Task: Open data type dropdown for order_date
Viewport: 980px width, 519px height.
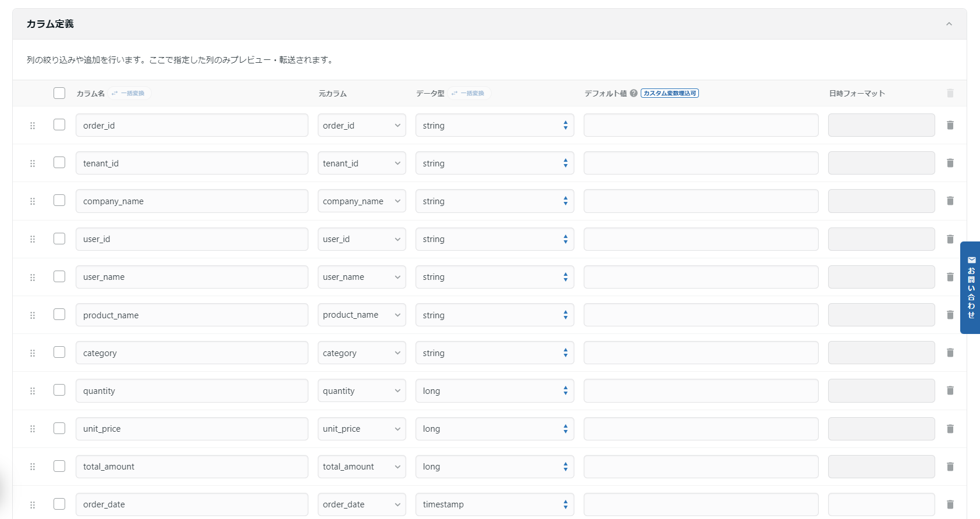Action: pyautogui.click(x=494, y=504)
